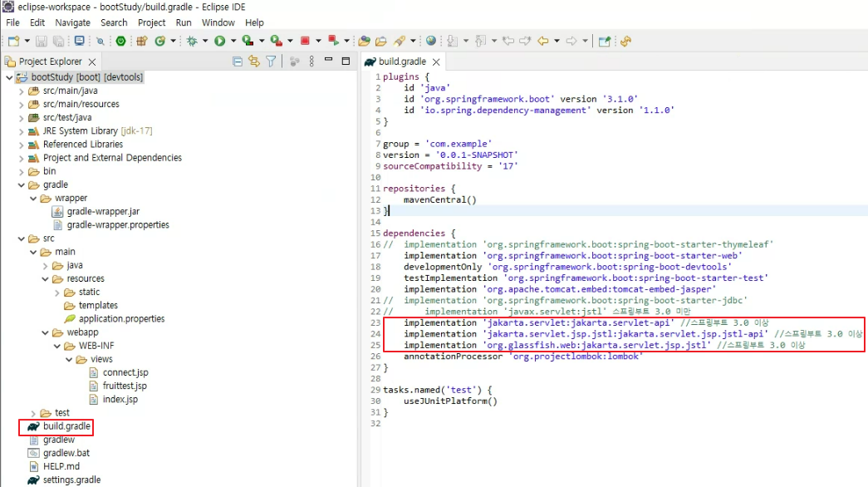Image resolution: width=868 pixels, height=487 pixels.
Task: Click the Run External Tools icon
Action: tap(277, 41)
